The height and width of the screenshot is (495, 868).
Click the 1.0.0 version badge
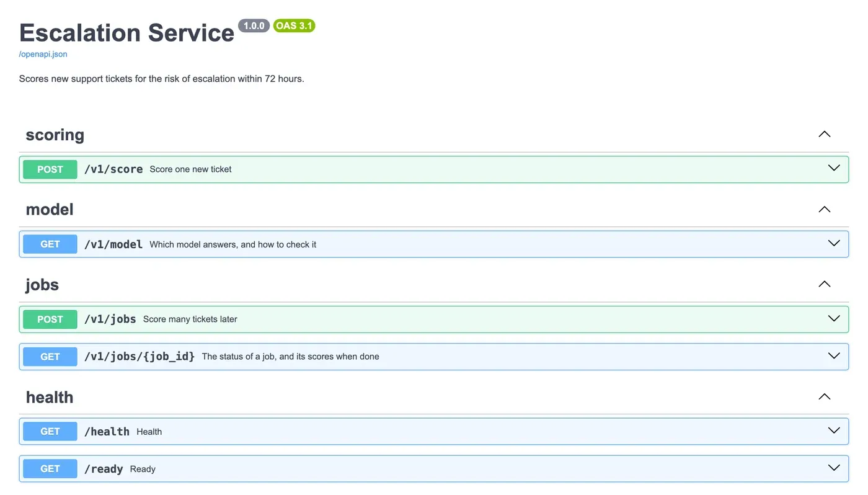tap(254, 26)
